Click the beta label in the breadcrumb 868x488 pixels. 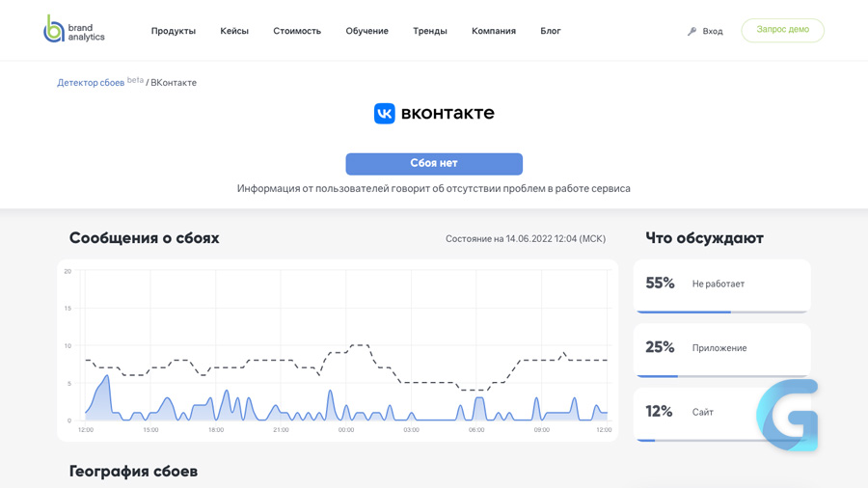coord(135,80)
